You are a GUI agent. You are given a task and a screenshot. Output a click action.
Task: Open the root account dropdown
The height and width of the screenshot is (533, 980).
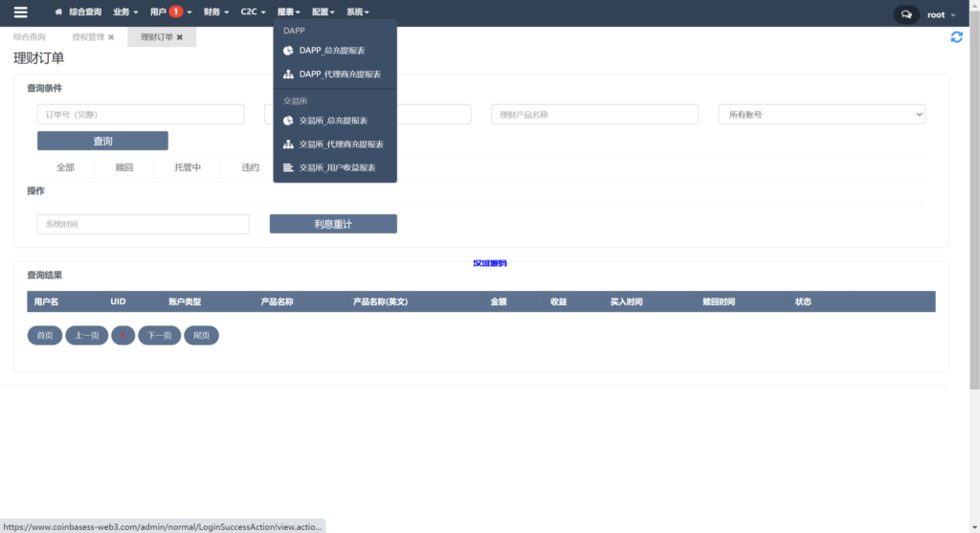coord(942,14)
